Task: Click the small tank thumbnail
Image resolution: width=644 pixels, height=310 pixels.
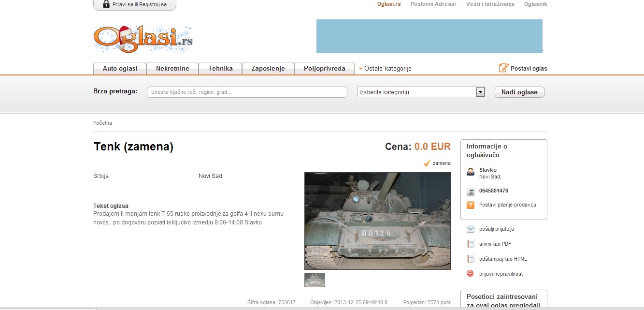Action: point(315,280)
